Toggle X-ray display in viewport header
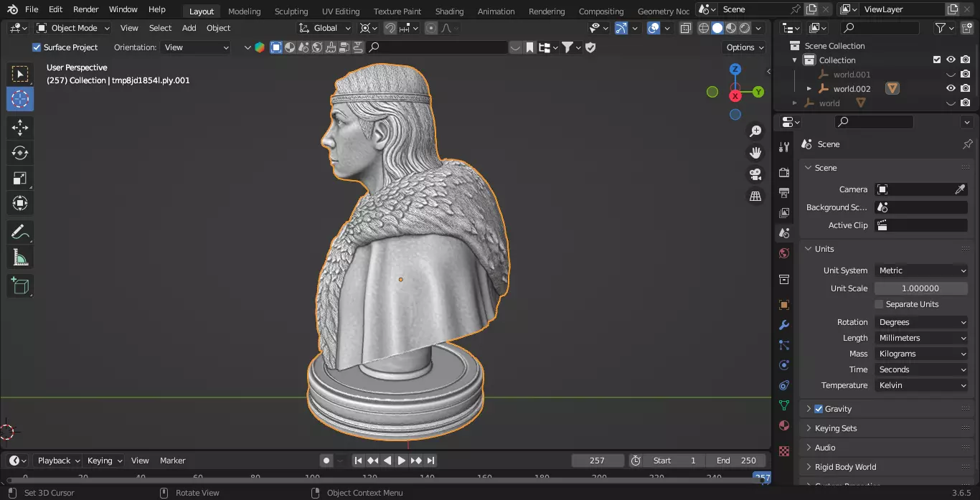Viewport: 980px width, 500px height. click(x=685, y=28)
